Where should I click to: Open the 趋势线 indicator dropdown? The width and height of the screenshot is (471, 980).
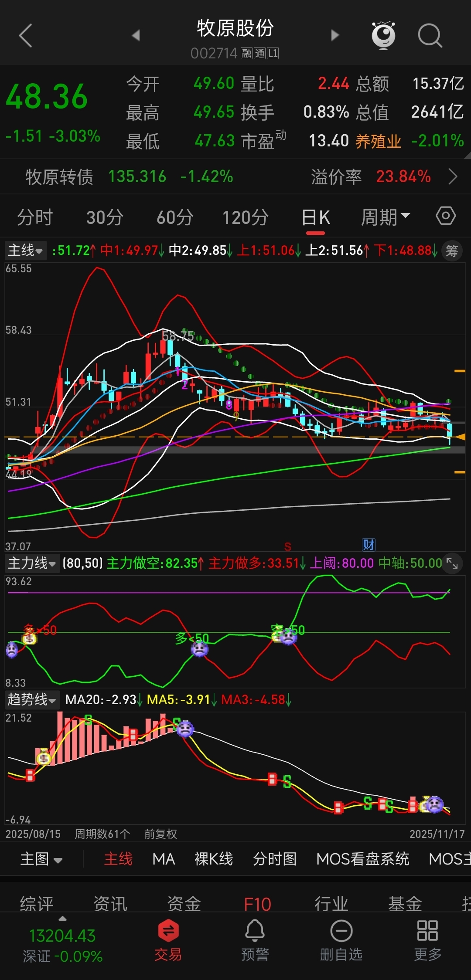tap(32, 700)
